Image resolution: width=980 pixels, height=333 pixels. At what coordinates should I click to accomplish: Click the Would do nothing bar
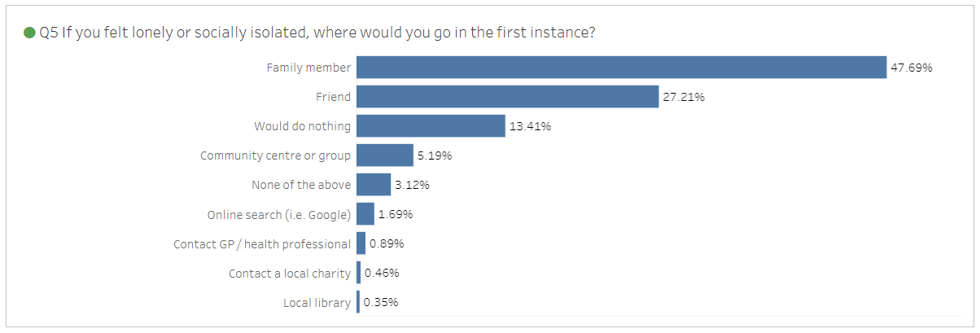[x=431, y=126]
